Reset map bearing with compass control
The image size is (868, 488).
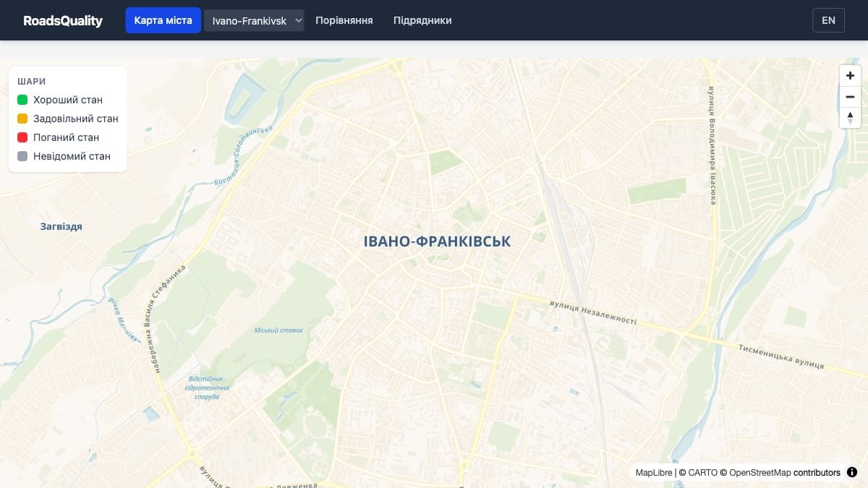tap(850, 117)
